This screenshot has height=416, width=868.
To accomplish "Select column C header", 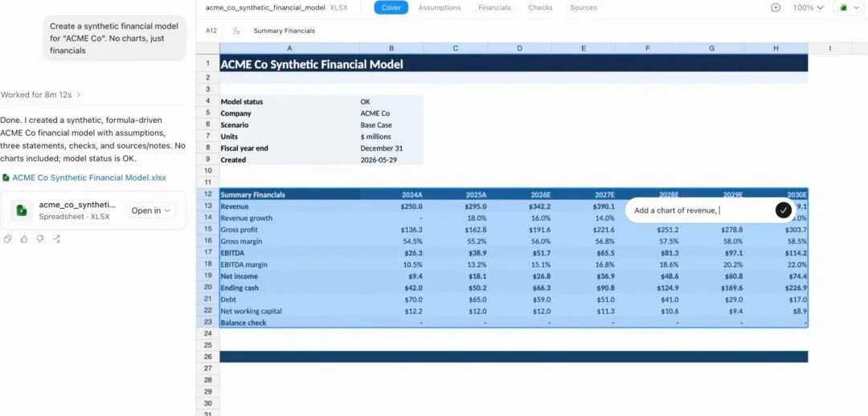I will point(456,49).
